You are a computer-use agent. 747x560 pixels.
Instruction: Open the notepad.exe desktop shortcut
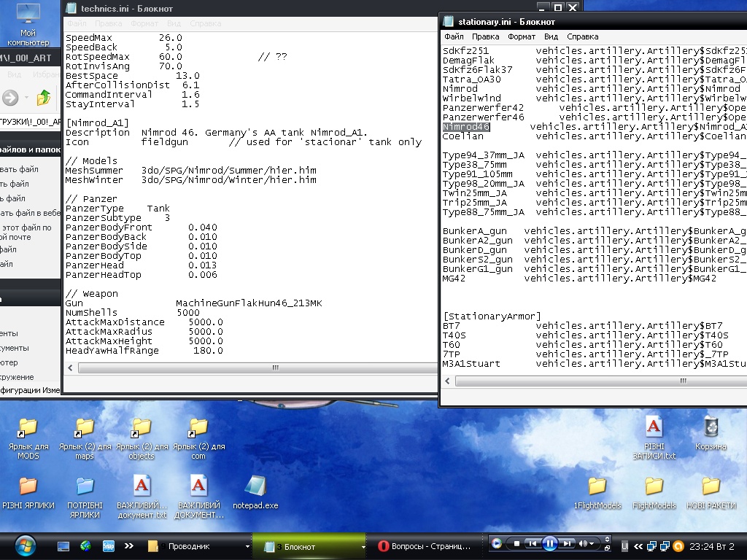pyautogui.click(x=255, y=487)
